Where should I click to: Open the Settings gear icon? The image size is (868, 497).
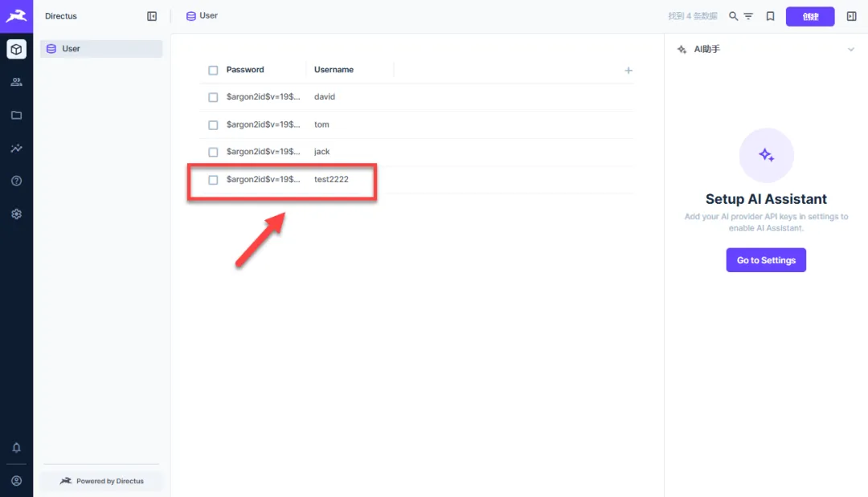(x=16, y=214)
